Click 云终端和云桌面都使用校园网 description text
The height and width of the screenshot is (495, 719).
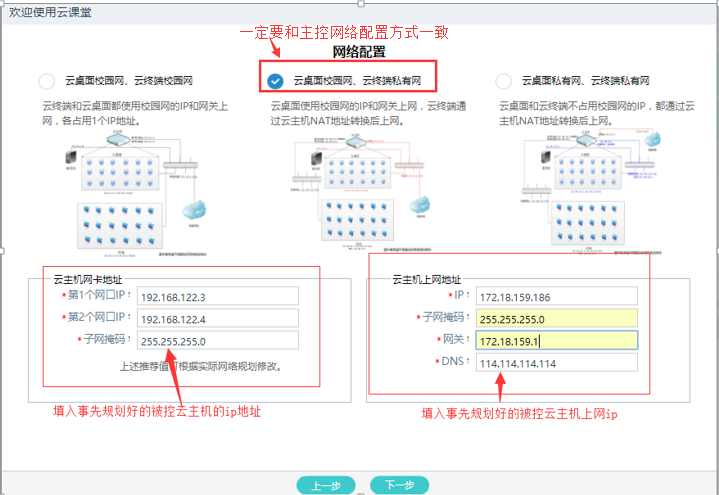pos(135,113)
